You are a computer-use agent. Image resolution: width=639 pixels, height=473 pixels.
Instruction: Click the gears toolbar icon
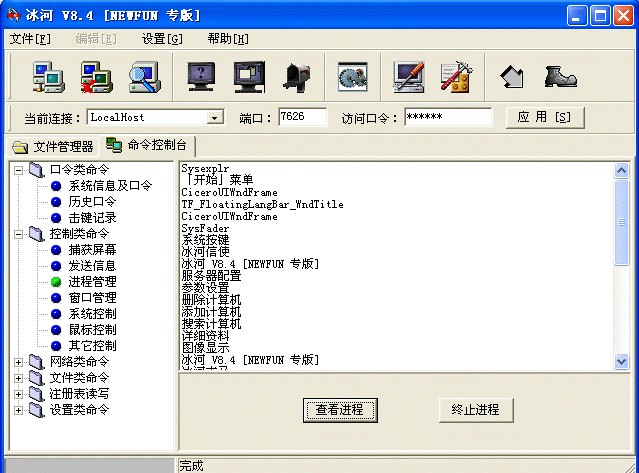tap(353, 77)
